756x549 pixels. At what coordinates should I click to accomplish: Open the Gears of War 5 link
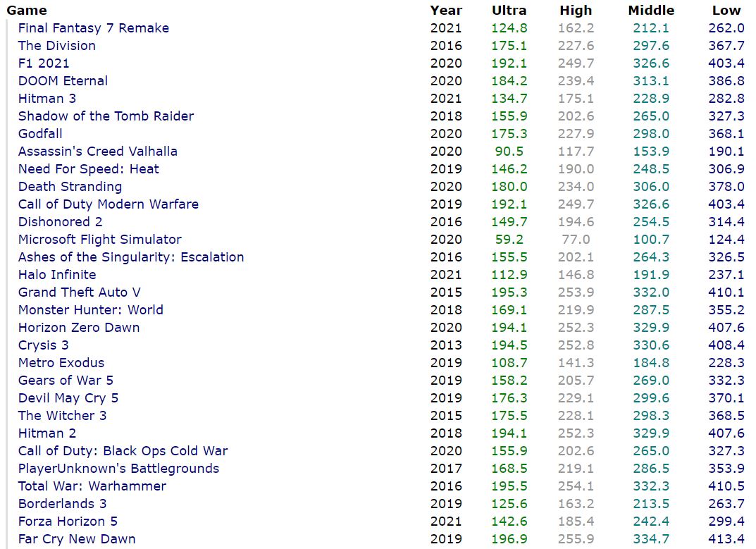66,381
